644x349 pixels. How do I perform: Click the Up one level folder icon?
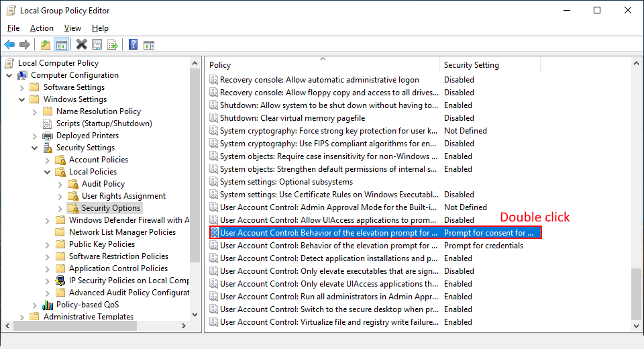tap(46, 45)
